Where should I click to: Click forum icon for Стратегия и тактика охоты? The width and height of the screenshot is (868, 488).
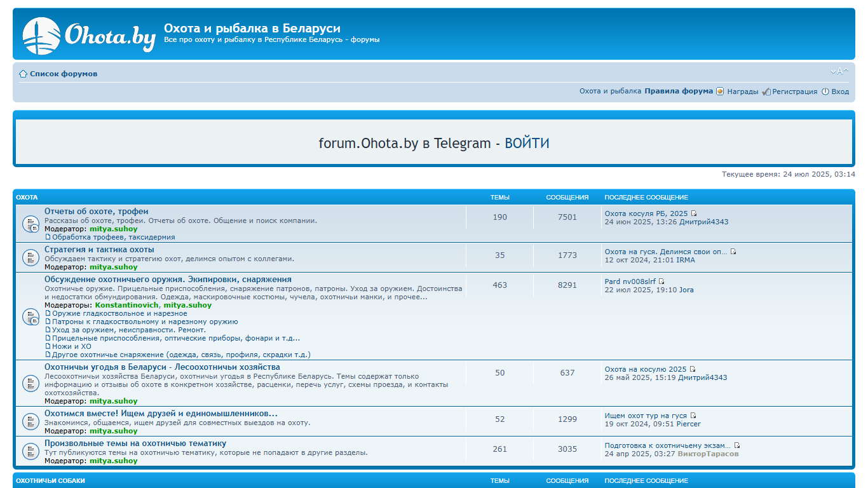pyautogui.click(x=31, y=257)
